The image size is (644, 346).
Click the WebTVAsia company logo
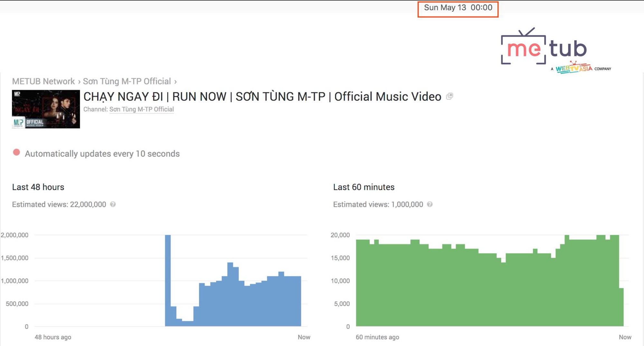click(x=573, y=68)
